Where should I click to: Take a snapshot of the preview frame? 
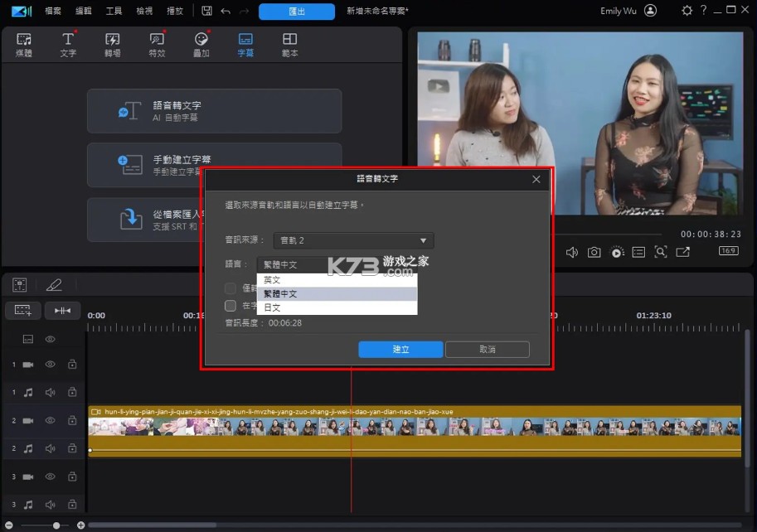coord(594,252)
